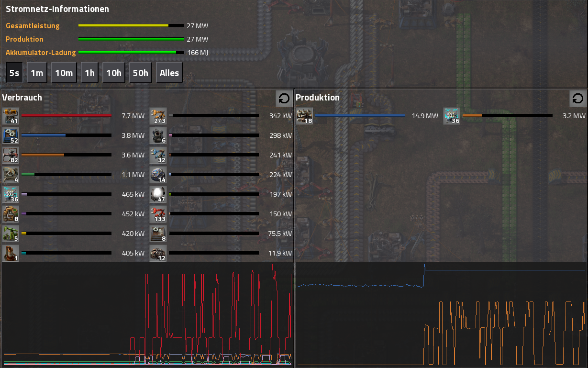The width and height of the screenshot is (588, 368).
Task: Click the production graph under Produktion
Action: pyautogui.click(x=441, y=314)
